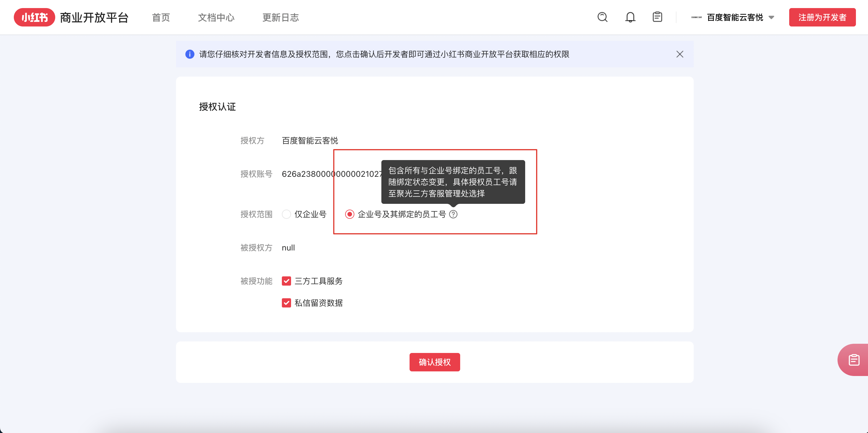Image resolution: width=868 pixels, height=433 pixels.
Task: Open the search icon in the top bar
Action: coord(603,17)
